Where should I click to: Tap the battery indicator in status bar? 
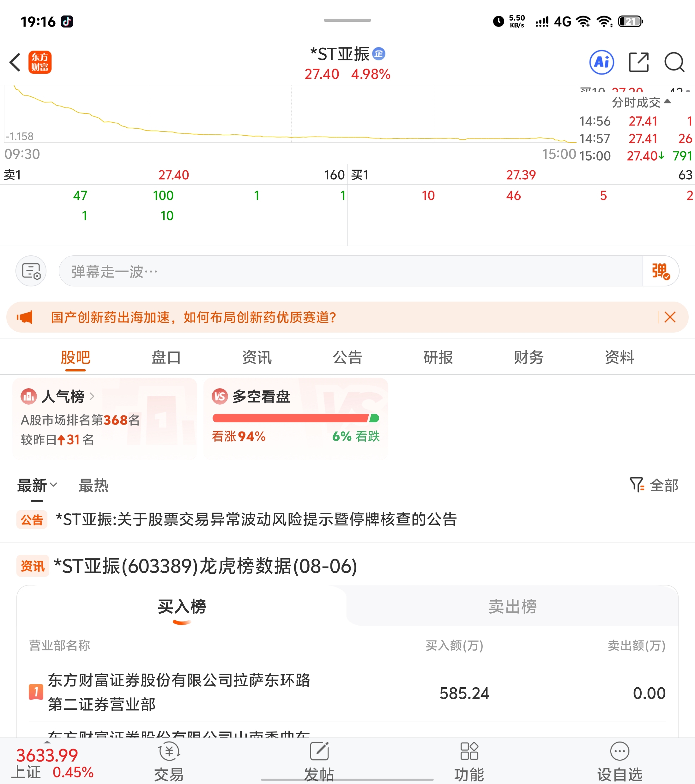[630, 21]
